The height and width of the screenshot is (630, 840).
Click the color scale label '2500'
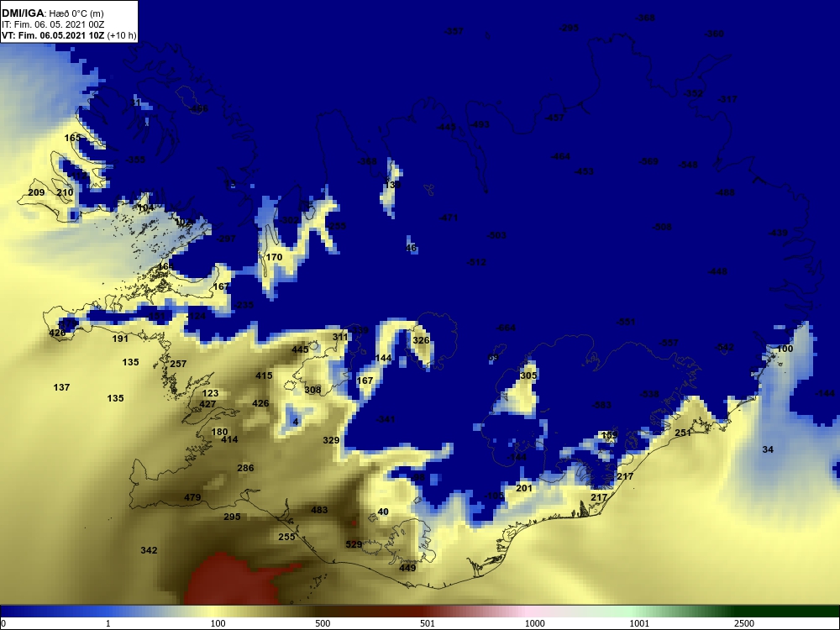click(744, 623)
